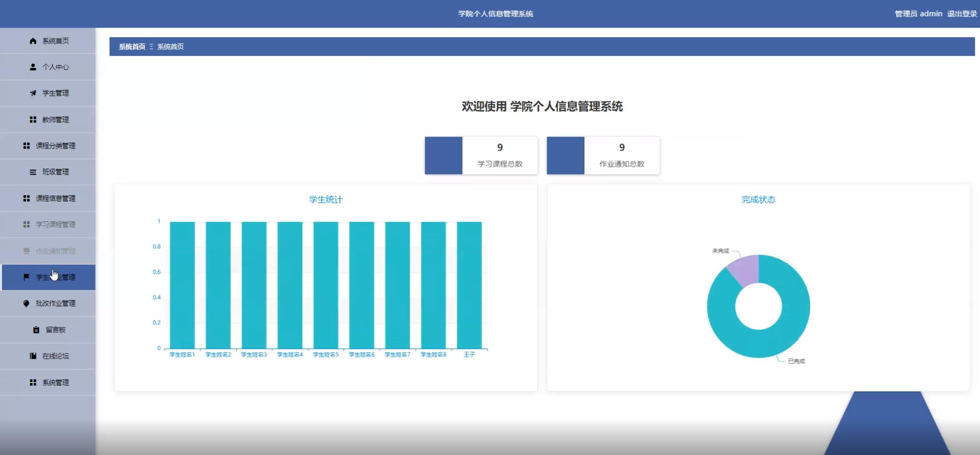Click the bar for 学生姓名8
980x455 pixels.
tap(433, 285)
